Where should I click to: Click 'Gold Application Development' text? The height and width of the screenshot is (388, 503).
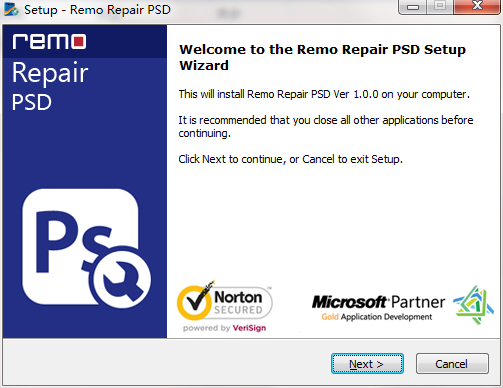[x=377, y=317]
